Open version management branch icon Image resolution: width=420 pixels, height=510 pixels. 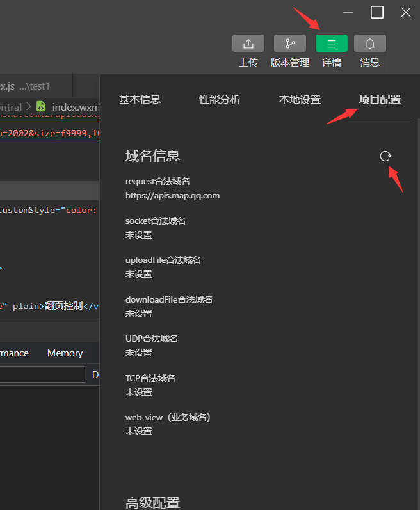pos(290,44)
